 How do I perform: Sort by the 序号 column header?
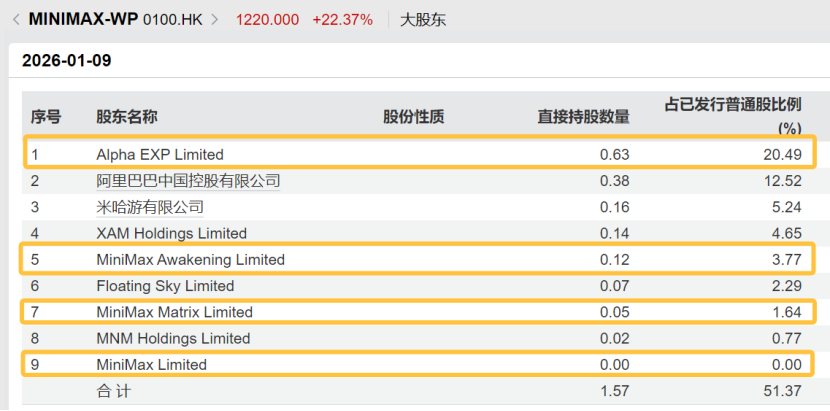[46, 117]
